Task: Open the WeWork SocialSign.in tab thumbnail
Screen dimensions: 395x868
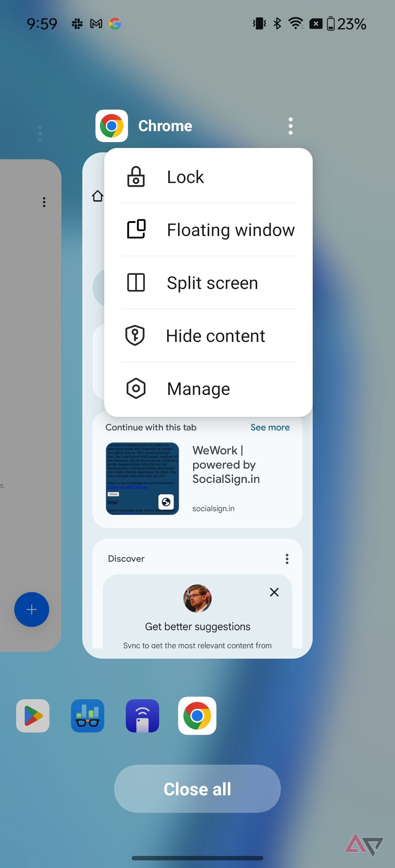Action: click(x=142, y=479)
